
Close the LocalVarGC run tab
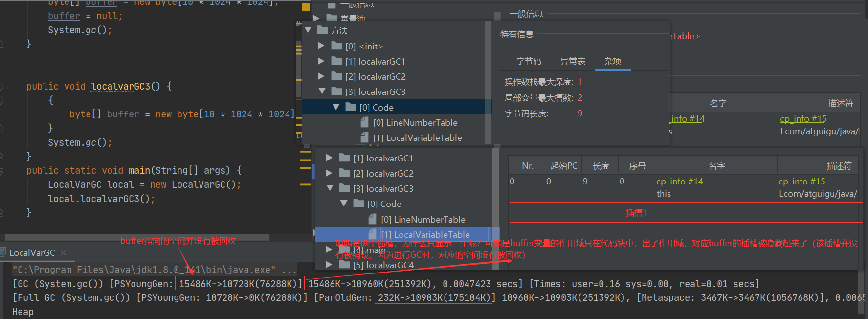(63, 253)
